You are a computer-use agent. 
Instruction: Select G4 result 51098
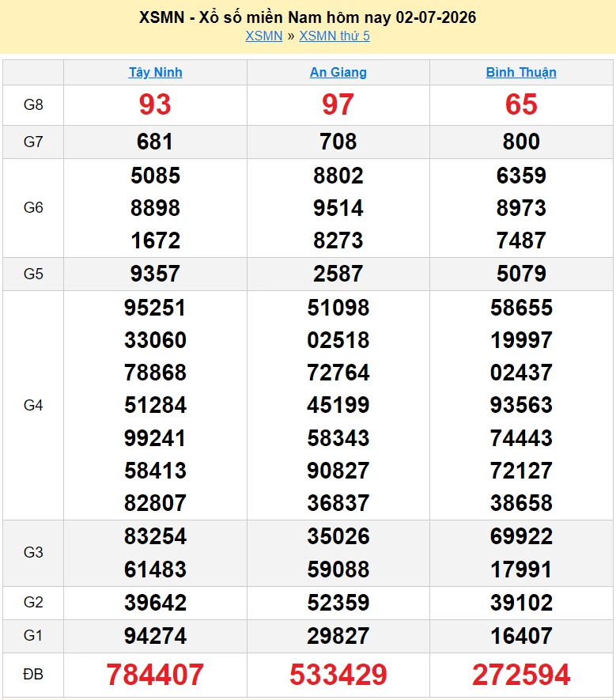[x=338, y=308]
